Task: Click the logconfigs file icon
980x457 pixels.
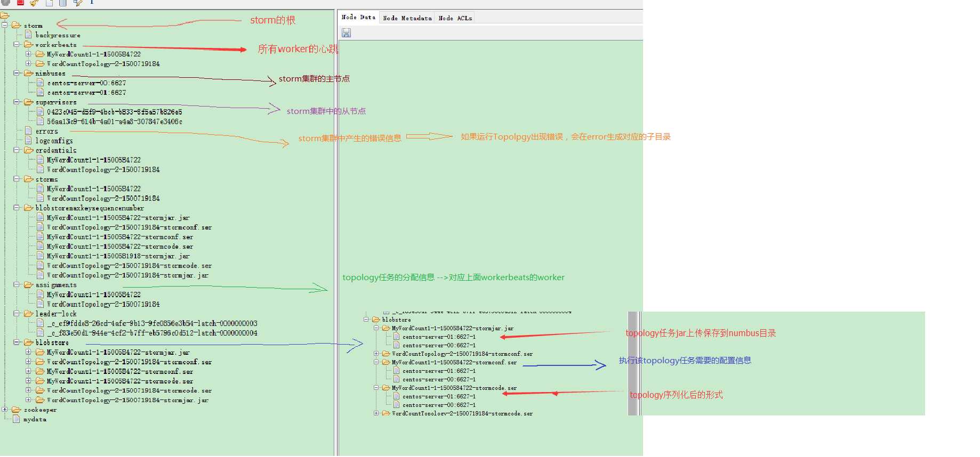Action: (x=28, y=140)
